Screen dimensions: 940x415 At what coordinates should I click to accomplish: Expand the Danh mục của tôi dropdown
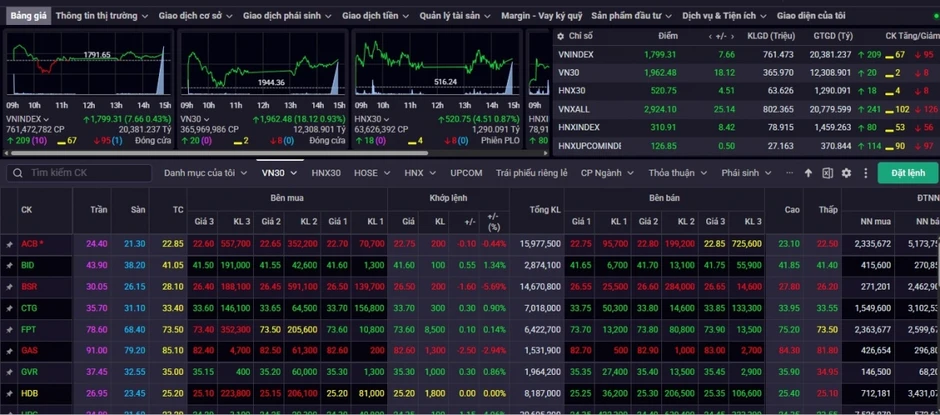(x=206, y=173)
